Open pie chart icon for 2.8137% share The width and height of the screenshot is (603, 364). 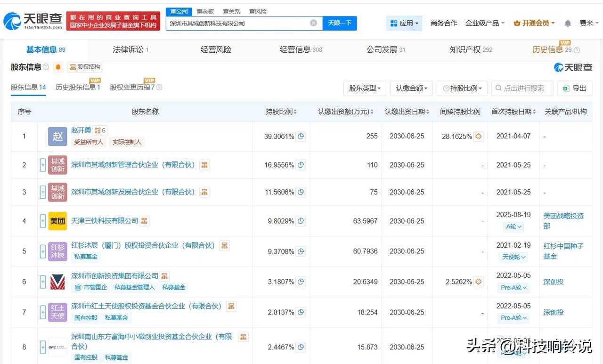[301, 312]
